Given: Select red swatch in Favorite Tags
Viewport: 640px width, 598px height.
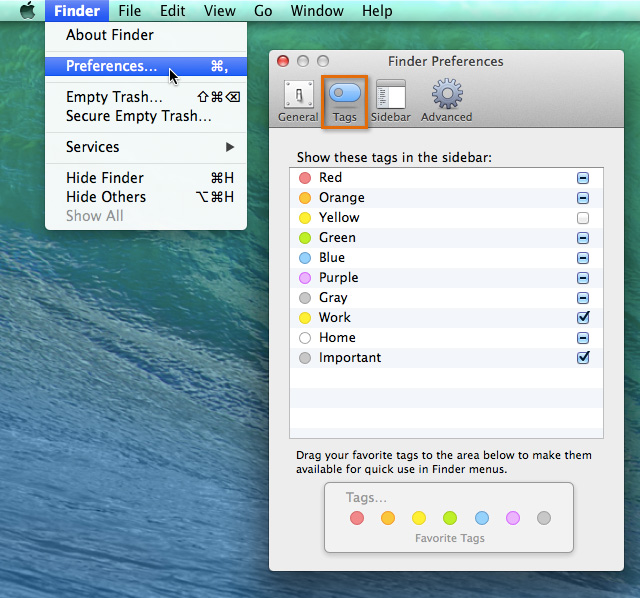Looking at the screenshot, I should 357,518.
